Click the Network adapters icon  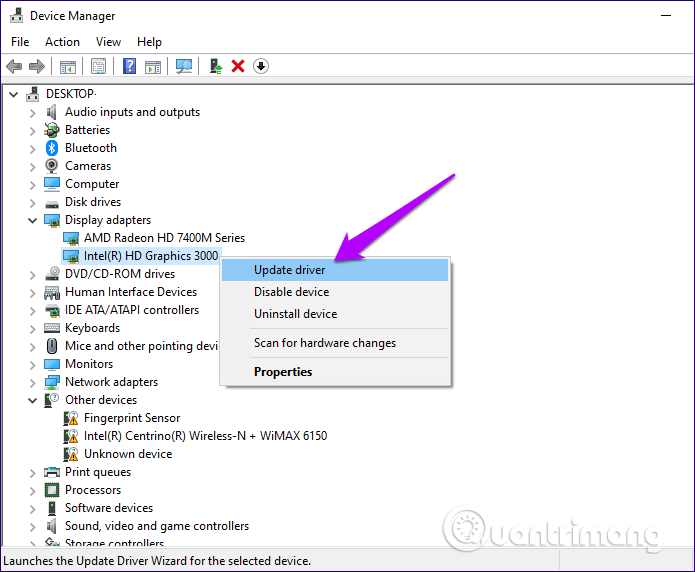(52, 382)
